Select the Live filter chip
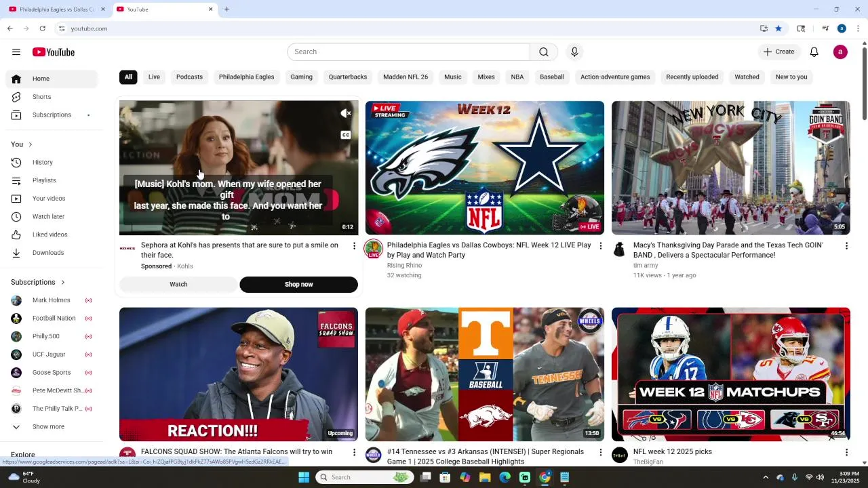Image resolution: width=868 pixels, height=488 pixels. [154, 77]
